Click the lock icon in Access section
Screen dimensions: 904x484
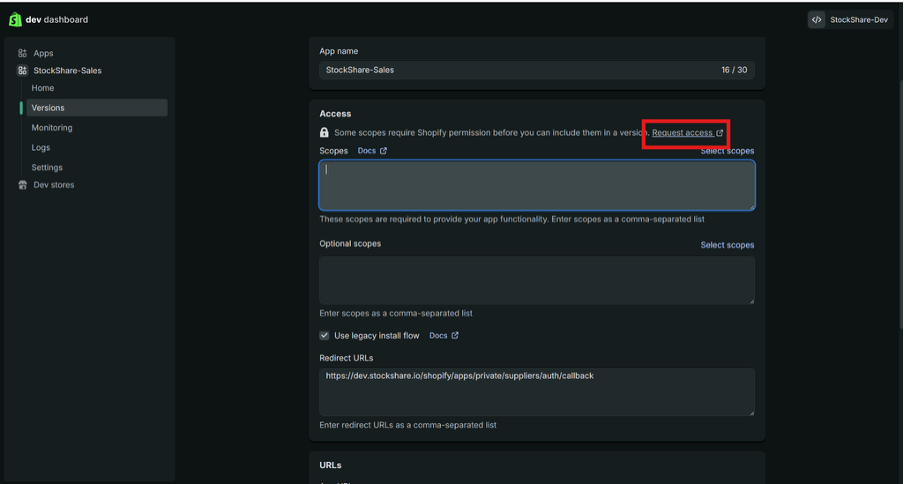tap(324, 133)
